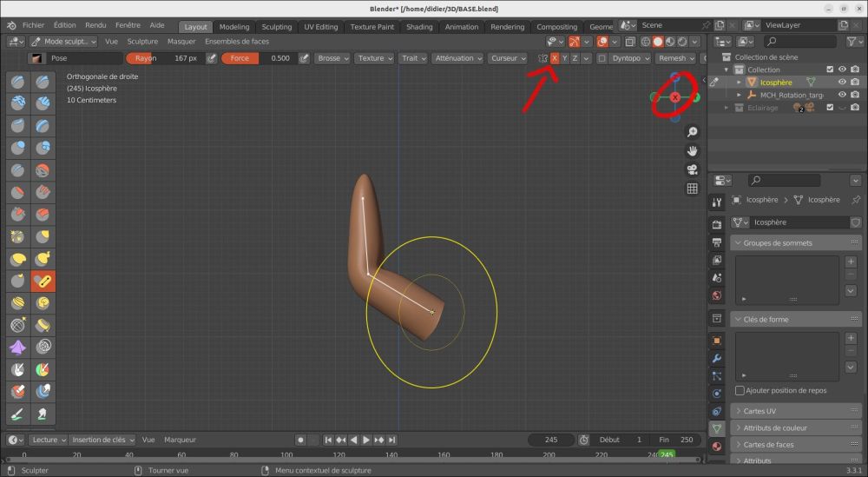The width and height of the screenshot is (868, 477).
Task: Switch to the Shading workspace tab
Action: point(419,27)
